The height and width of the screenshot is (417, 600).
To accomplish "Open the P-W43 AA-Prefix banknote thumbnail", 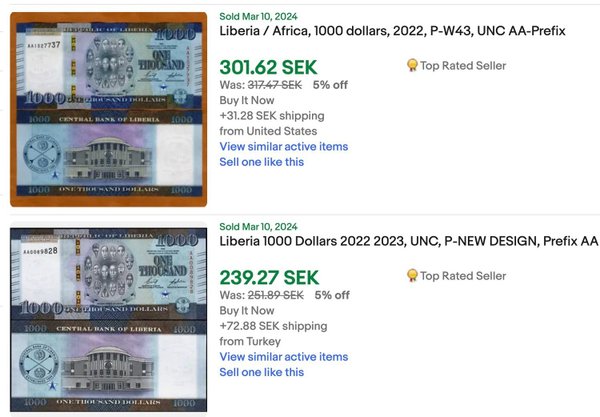I will coord(107,109).
